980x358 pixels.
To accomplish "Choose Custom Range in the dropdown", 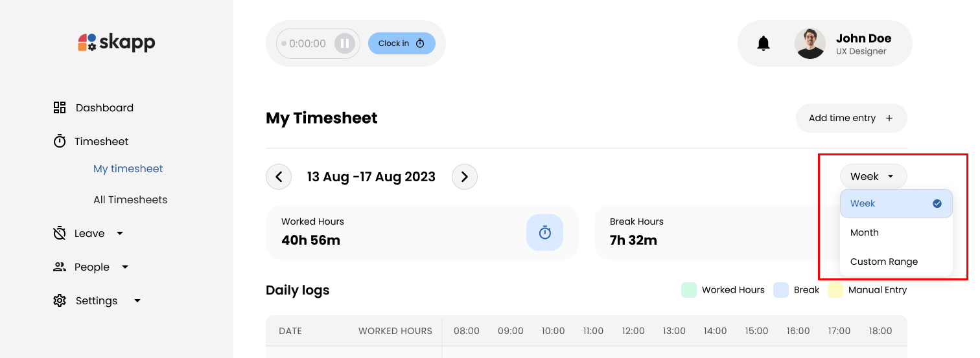I will [x=896, y=262].
